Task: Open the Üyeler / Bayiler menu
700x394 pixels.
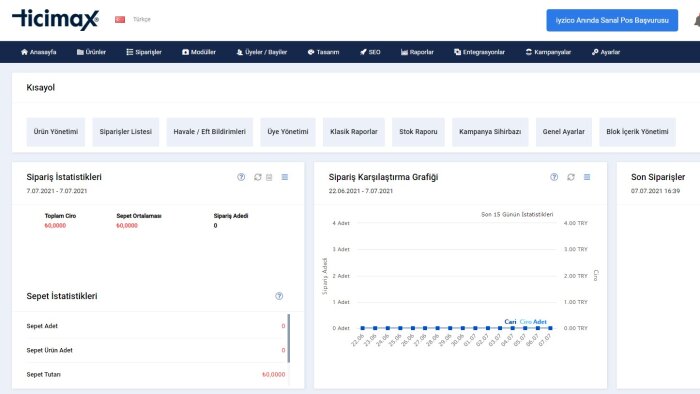Action: coord(262,52)
